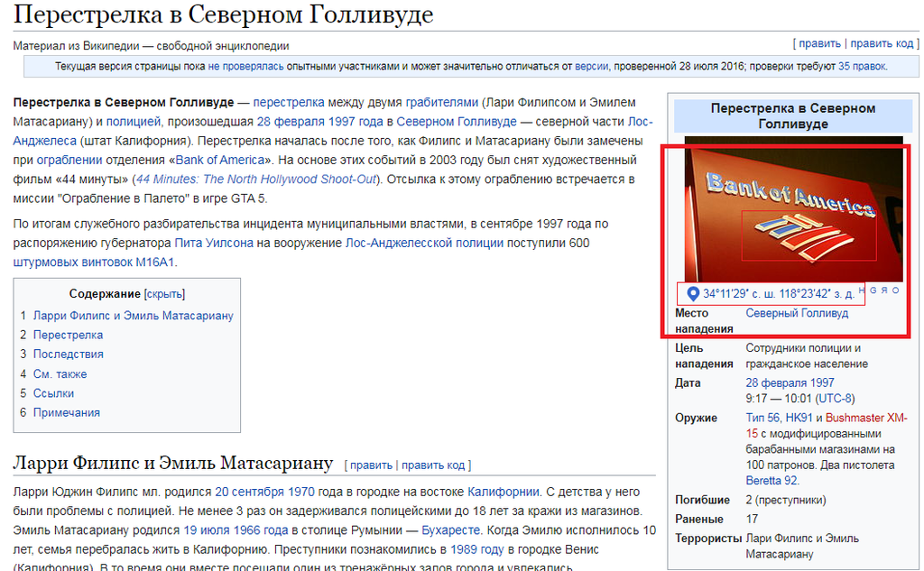Open the '19 июля 1966 года' link
Screen dimensions: 924x571
(x=236, y=530)
